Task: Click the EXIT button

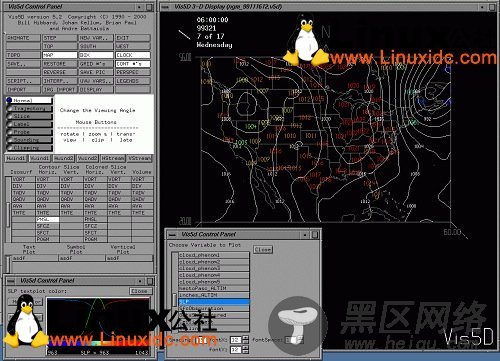Action: tap(133, 38)
